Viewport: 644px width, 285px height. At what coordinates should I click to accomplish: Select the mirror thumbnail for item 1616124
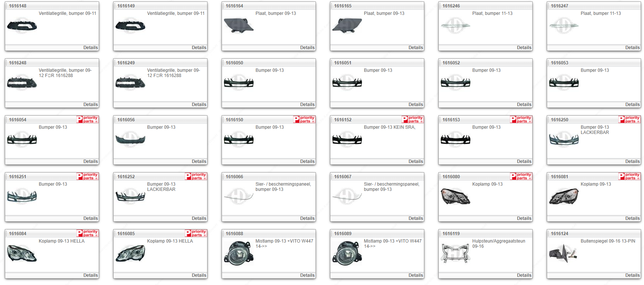[564, 253]
